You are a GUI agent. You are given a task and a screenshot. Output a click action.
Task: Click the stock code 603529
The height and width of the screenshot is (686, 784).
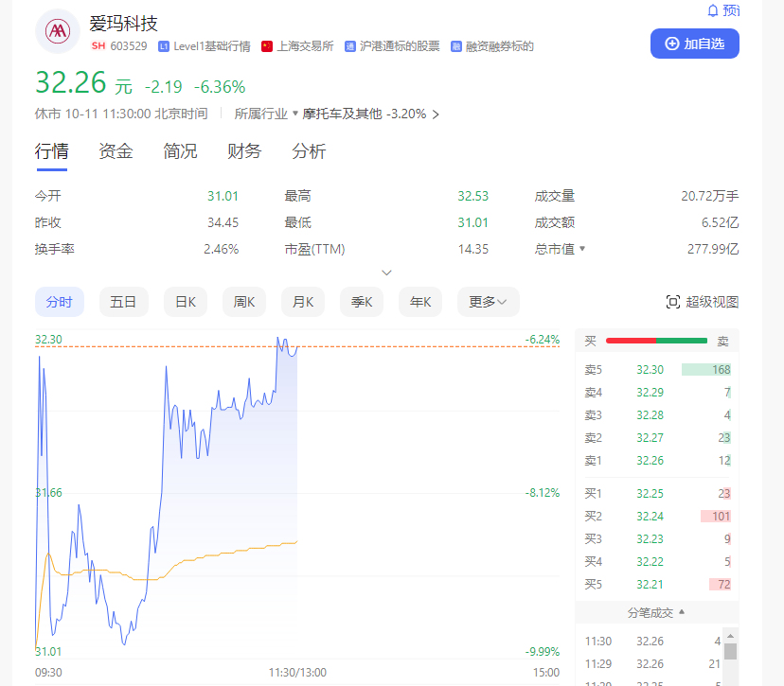click(129, 46)
